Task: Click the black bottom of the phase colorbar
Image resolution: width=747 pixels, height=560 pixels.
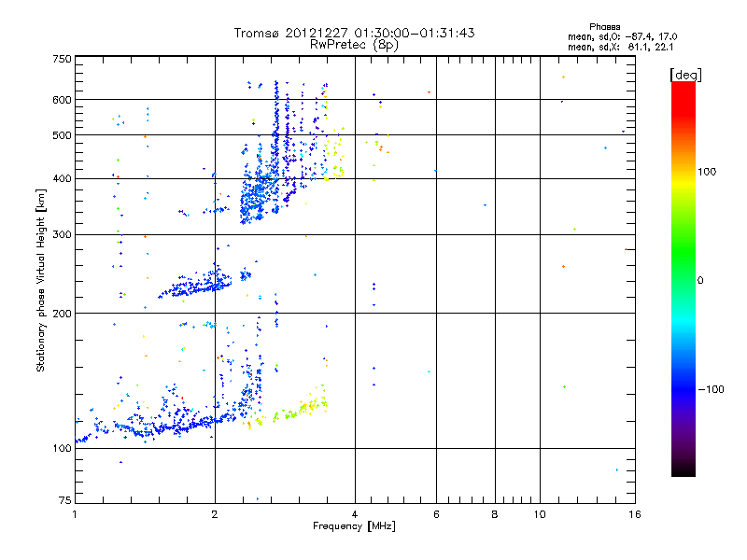Action: click(x=684, y=469)
